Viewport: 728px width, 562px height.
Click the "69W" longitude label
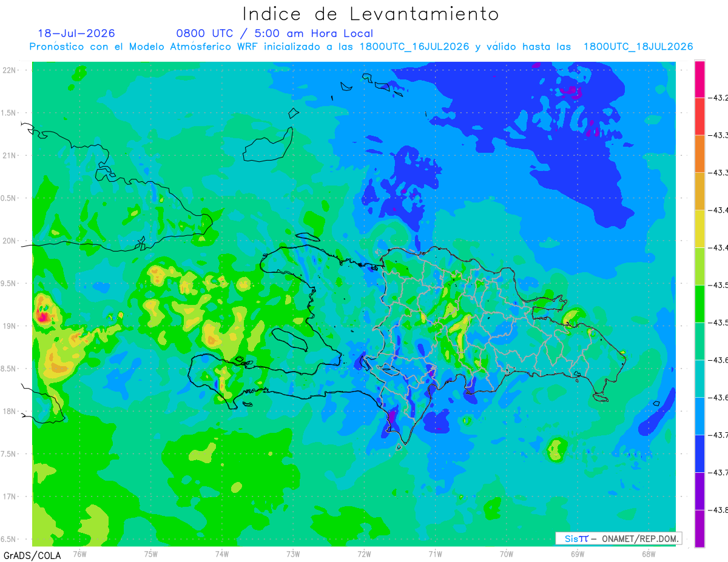pyautogui.click(x=578, y=554)
